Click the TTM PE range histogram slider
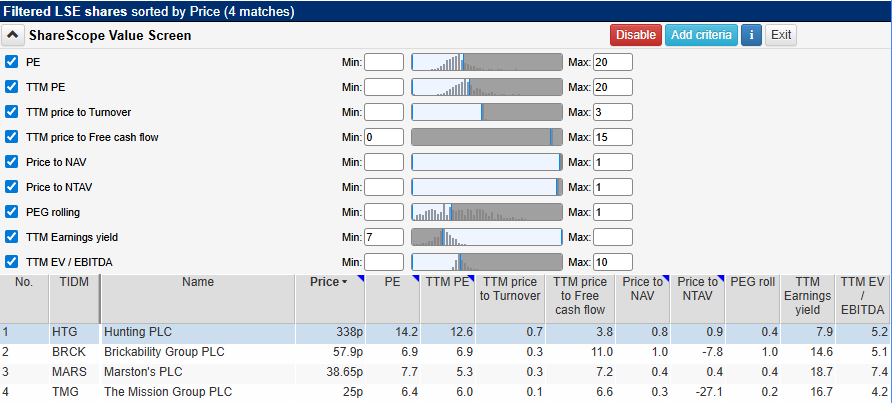The image size is (892, 403). coord(487,87)
